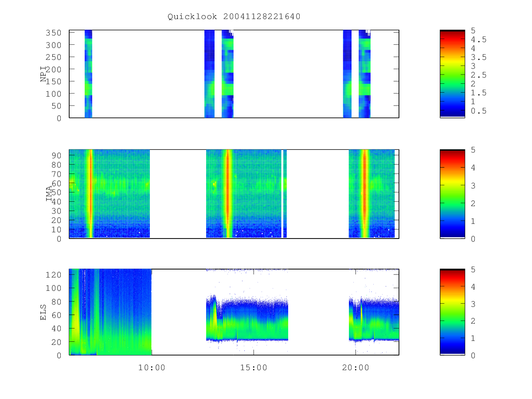Click the 0 label below the IMA colorbar
The width and height of the screenshot is (532, 399).
point(473,239)
